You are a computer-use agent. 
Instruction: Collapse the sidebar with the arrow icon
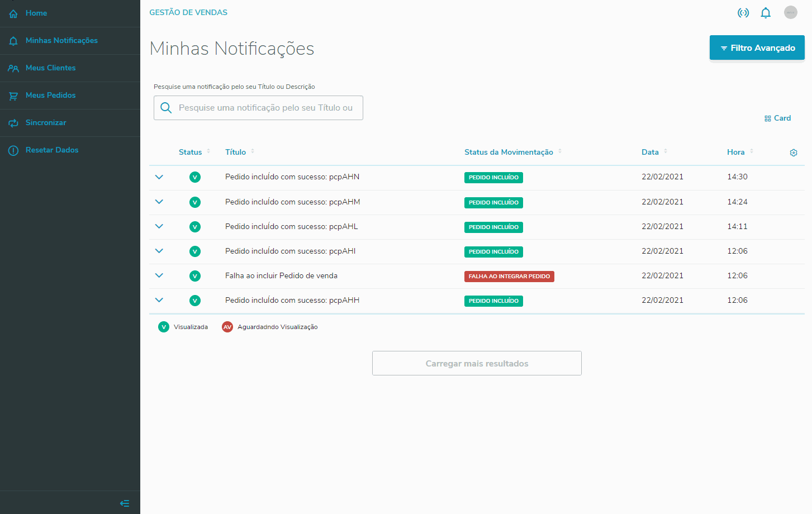[125, 503]
